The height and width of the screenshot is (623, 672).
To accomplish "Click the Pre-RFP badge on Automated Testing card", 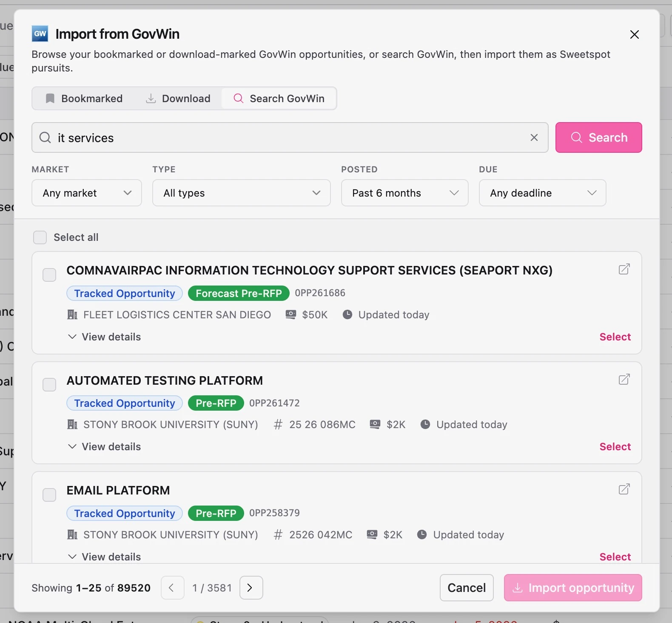I will point(216,403).
